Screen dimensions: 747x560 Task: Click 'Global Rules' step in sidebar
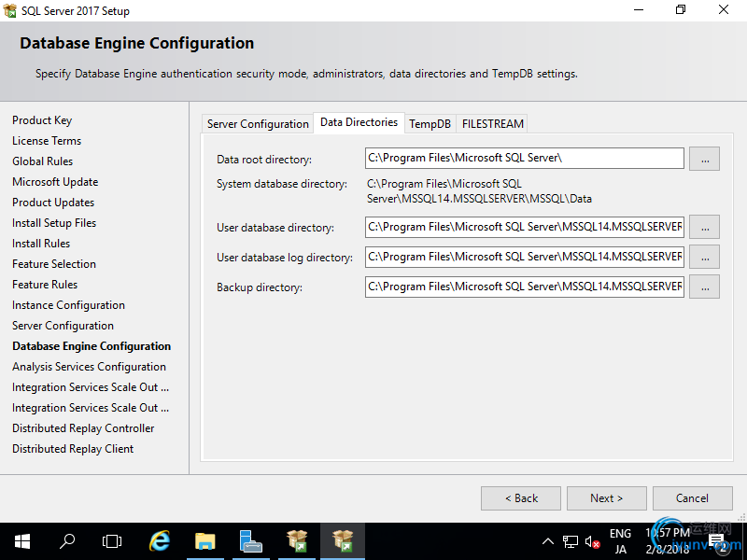point(42,161)
